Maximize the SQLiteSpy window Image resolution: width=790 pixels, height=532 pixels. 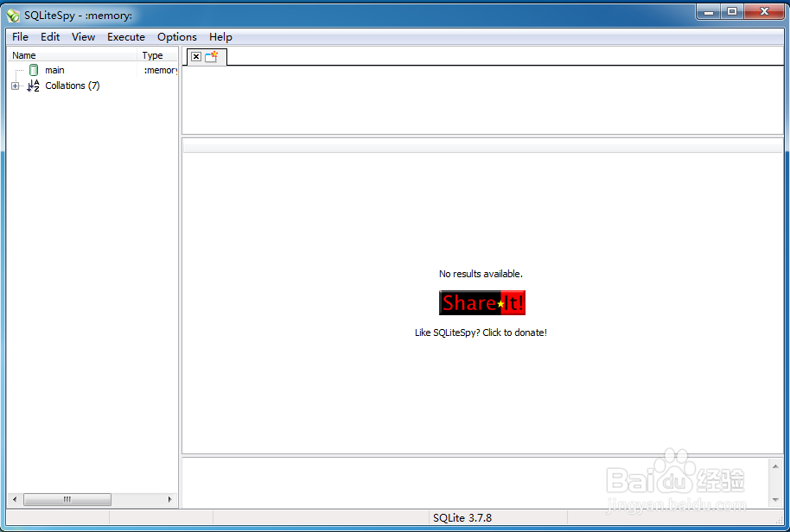732,11
